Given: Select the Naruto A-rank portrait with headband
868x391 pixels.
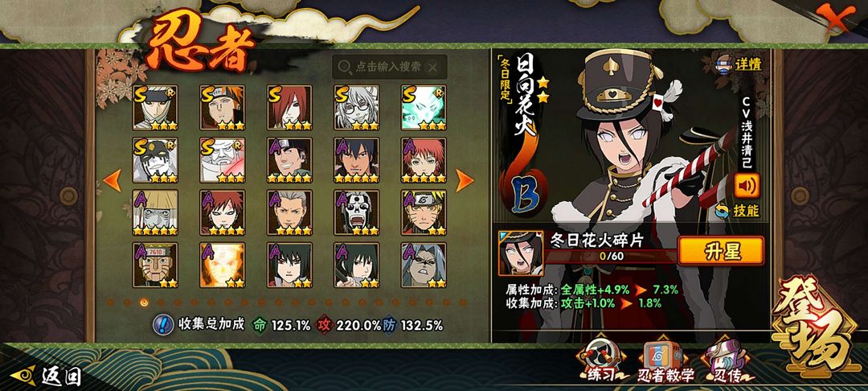Looking at the screenshot, I should click(x=424, y=212).
